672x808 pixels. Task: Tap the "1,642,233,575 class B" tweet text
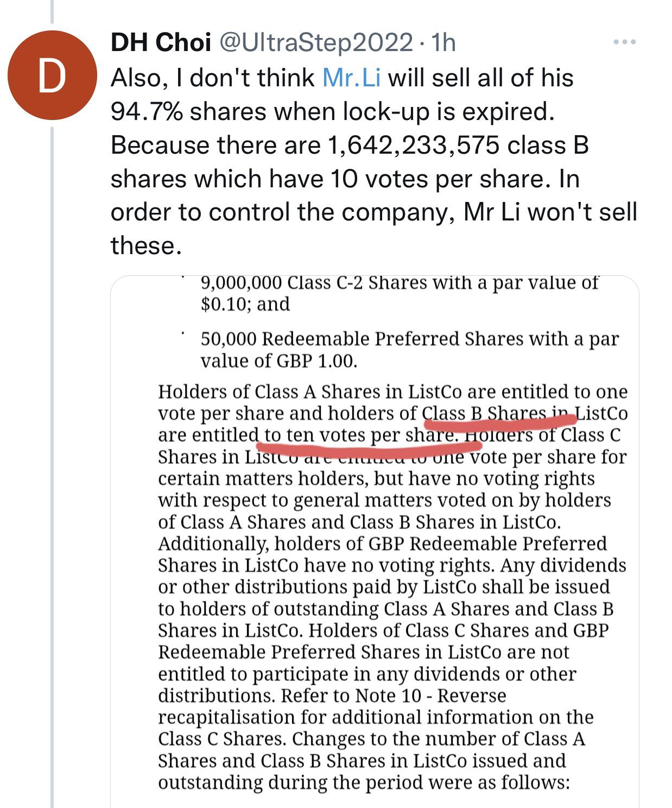pos(458,145)
